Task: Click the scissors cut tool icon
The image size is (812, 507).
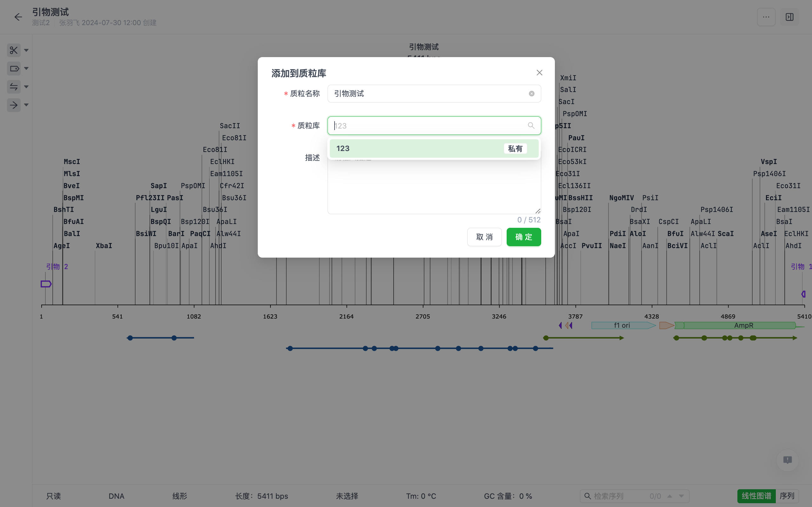Action: click(x=14, y=50)
